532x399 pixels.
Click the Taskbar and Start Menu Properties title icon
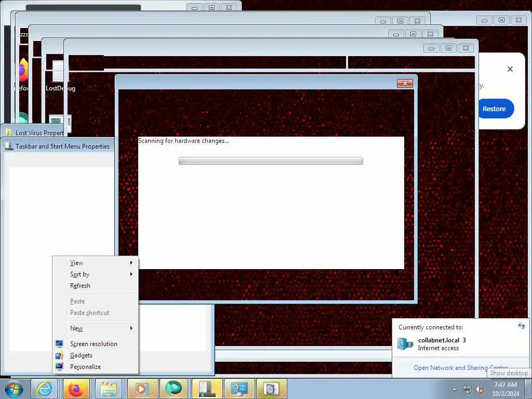tap(9, 146)
